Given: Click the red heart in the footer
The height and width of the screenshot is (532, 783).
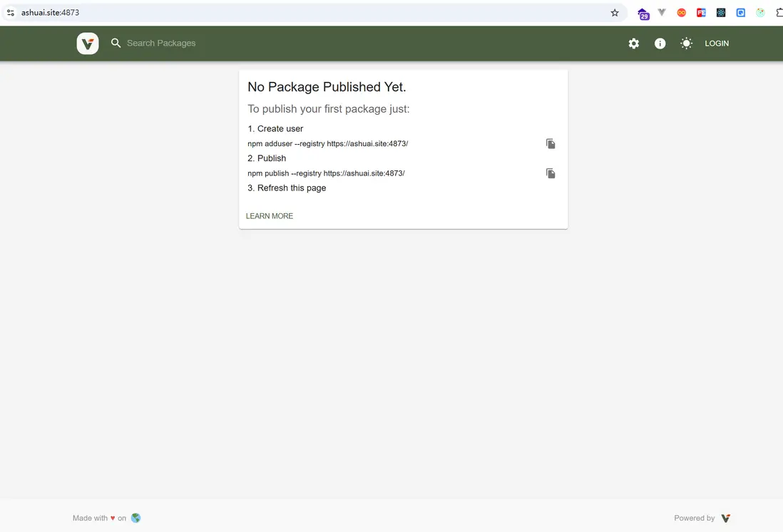Looking at the screenshot, I should click(x=113, y=518).
